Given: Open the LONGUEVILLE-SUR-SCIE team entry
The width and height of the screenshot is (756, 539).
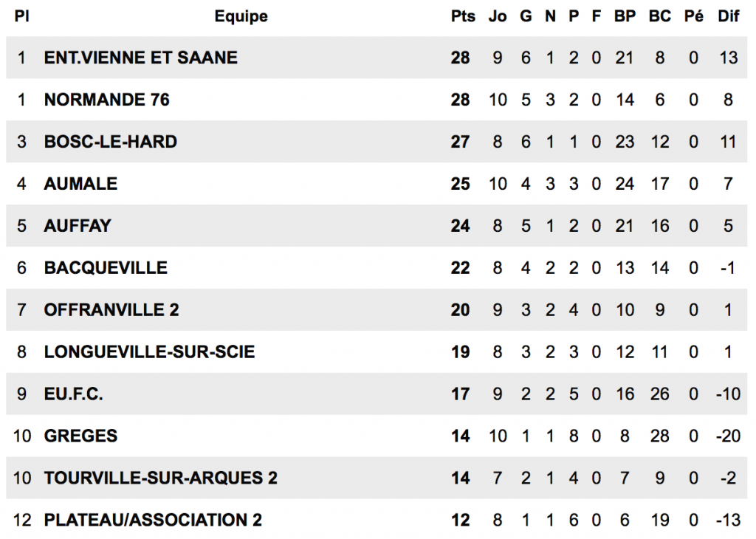Looking at the screenshot, I should [x=149, y=352].
